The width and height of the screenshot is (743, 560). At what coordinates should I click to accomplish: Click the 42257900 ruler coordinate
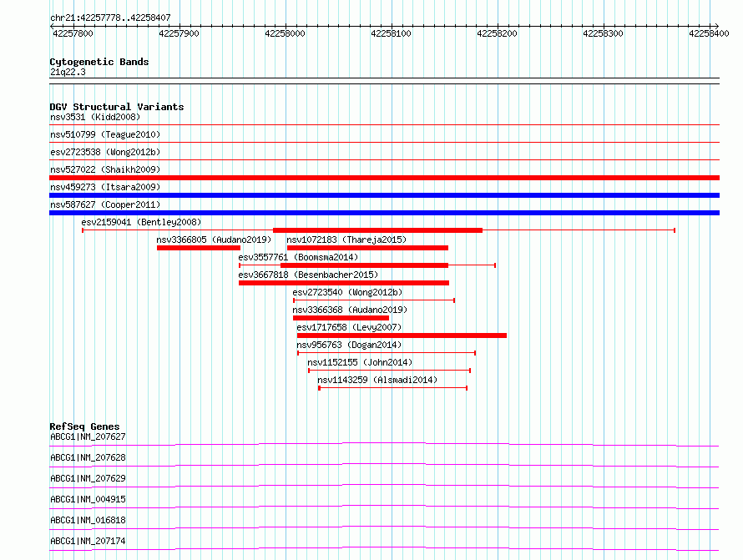(179, 33)
